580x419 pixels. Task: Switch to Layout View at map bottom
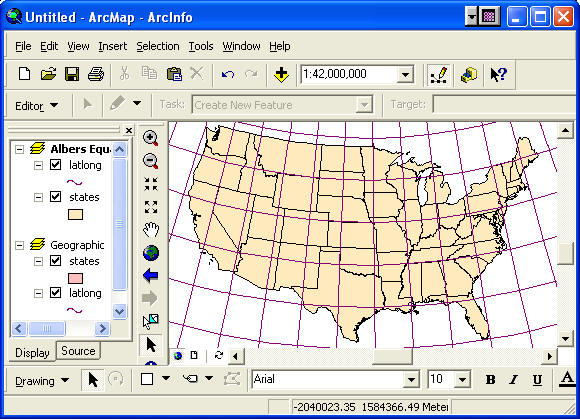(194, 355)
